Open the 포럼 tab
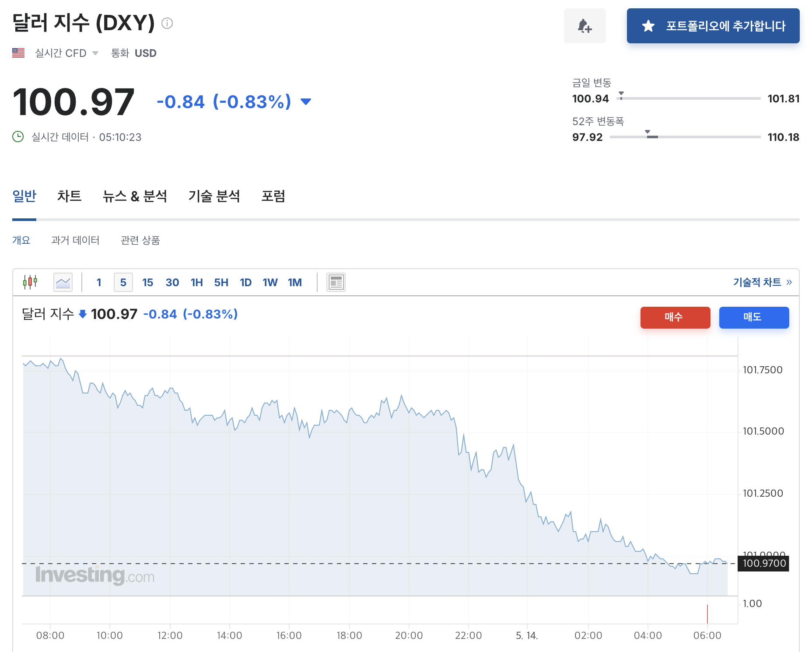 pos(273,196)
